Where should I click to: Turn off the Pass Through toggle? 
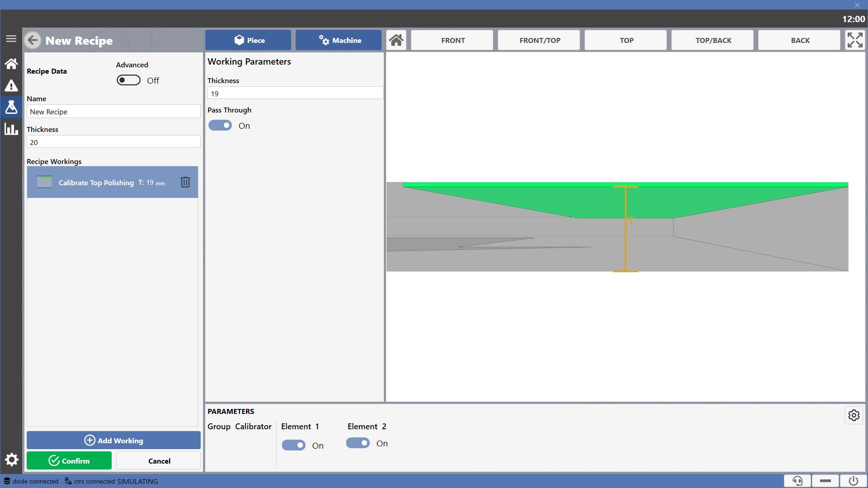(x=220, y=126)
